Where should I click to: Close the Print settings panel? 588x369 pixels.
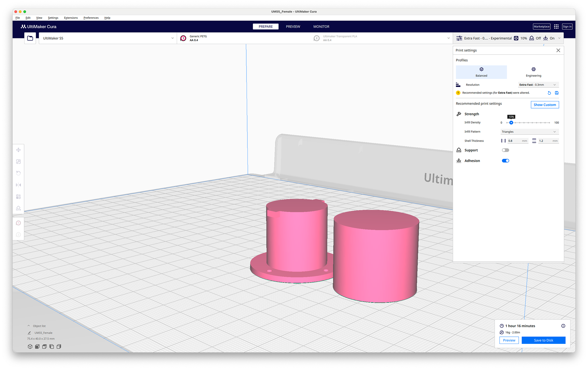[x=558, y=50]
